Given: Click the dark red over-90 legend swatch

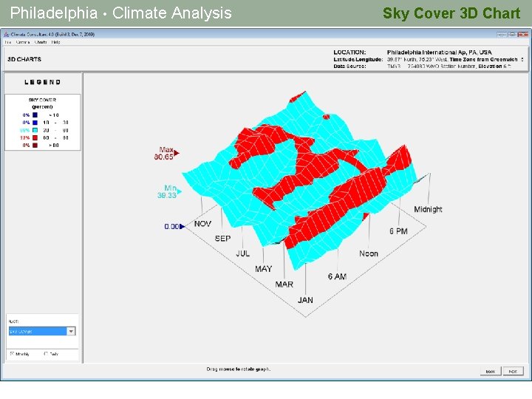Looking at the screenshot, I should tap(35, 146).
